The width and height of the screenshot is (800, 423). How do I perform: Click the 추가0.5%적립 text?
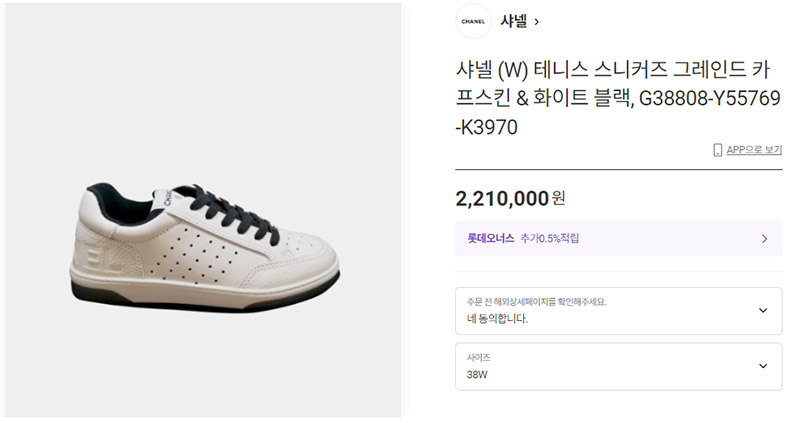point(549,238)
